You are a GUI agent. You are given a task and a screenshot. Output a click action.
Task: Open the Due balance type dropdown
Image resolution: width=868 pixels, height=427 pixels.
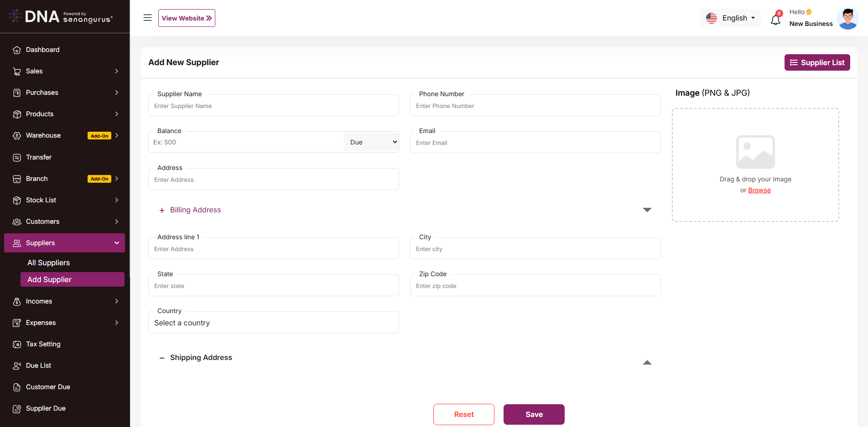pyautogui.click(x=371, y=142)
